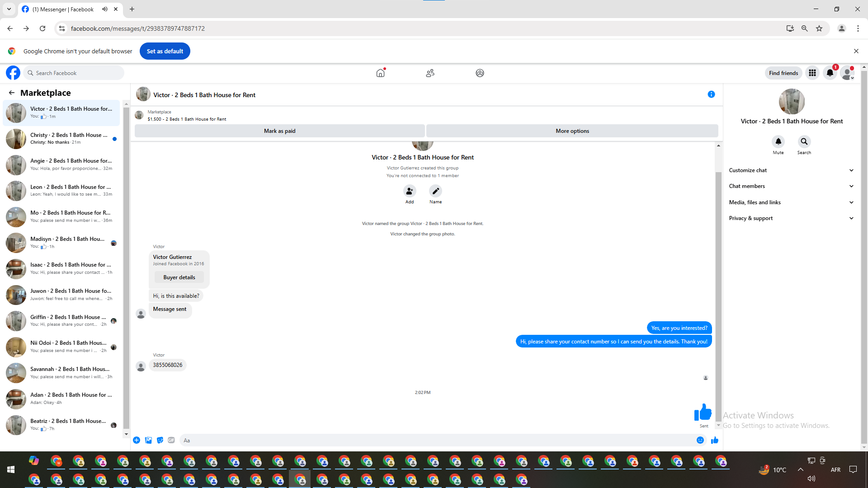
Task: Click the phone number message 3855068026
Action: [168, 365]
